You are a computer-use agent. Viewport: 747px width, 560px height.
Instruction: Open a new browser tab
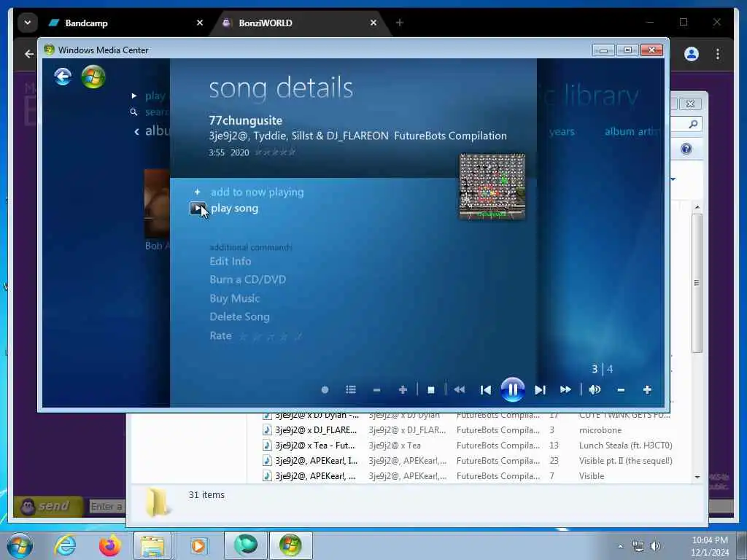[400, 23]
